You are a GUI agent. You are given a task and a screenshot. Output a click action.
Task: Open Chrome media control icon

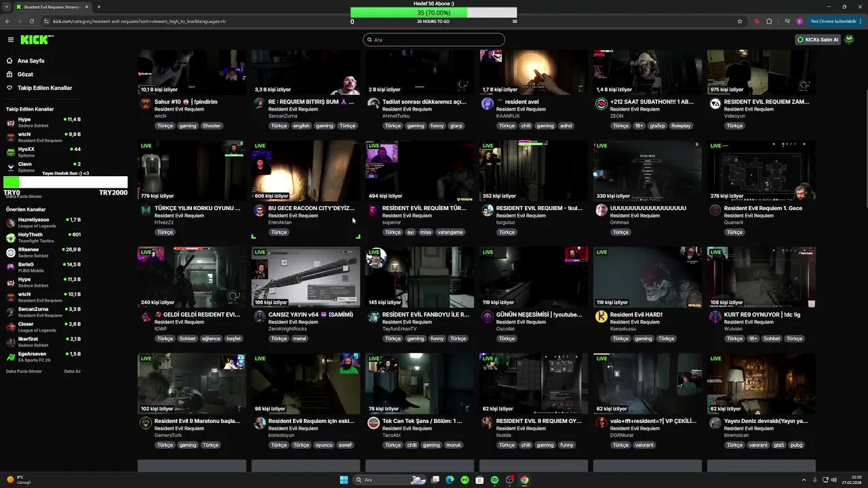[x=787, y=21]
